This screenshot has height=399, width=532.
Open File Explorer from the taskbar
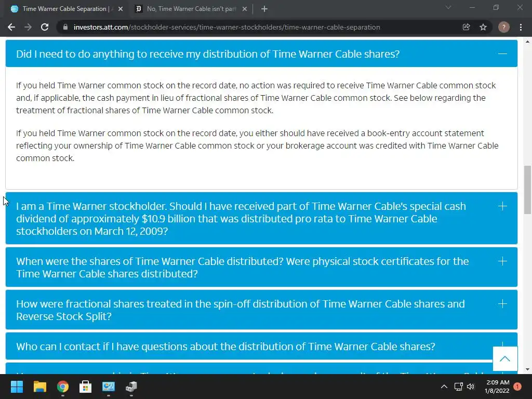point(39,387)
